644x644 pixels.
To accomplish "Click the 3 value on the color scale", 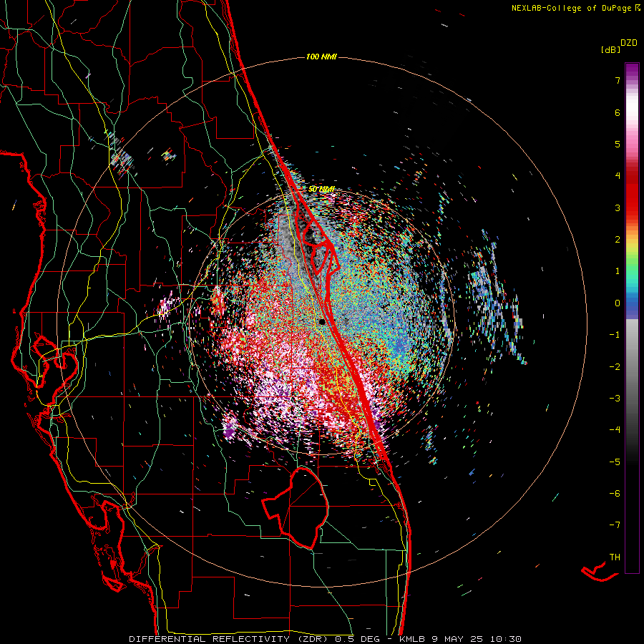I will (618, 208).
